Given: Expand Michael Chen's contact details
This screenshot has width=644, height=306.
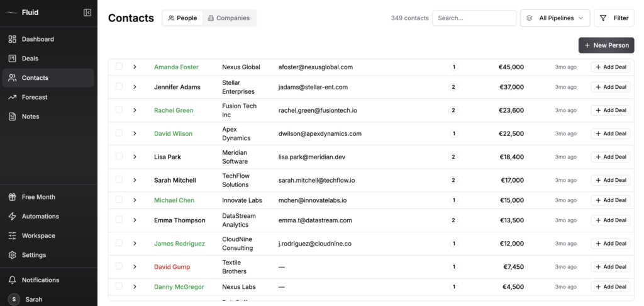Looking at the screenshot, I should tap(135, 200).
